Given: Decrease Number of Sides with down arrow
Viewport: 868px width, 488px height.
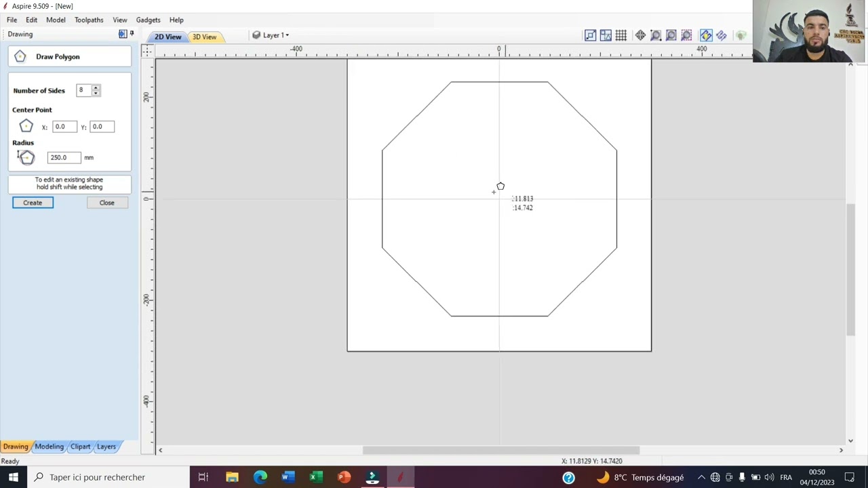Looking at the screenshot, I should click(x=96, y=93).
